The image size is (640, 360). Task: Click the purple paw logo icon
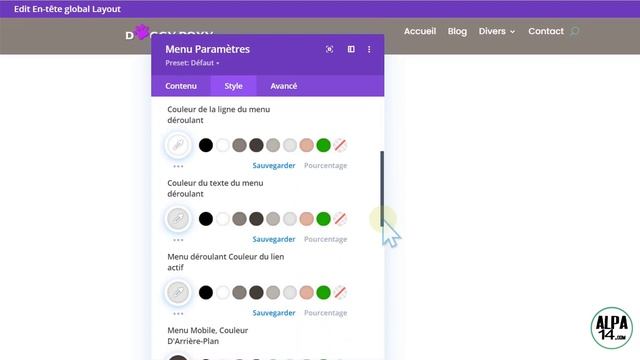click(x=142, y=32)
